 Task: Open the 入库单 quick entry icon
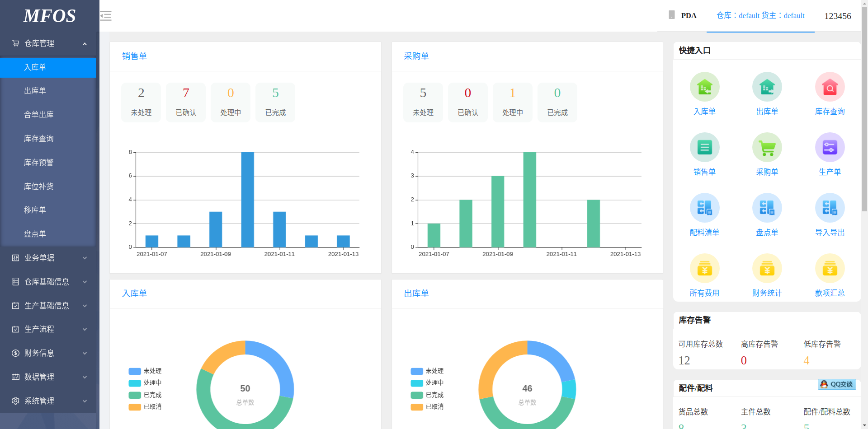tap(704, 87)
